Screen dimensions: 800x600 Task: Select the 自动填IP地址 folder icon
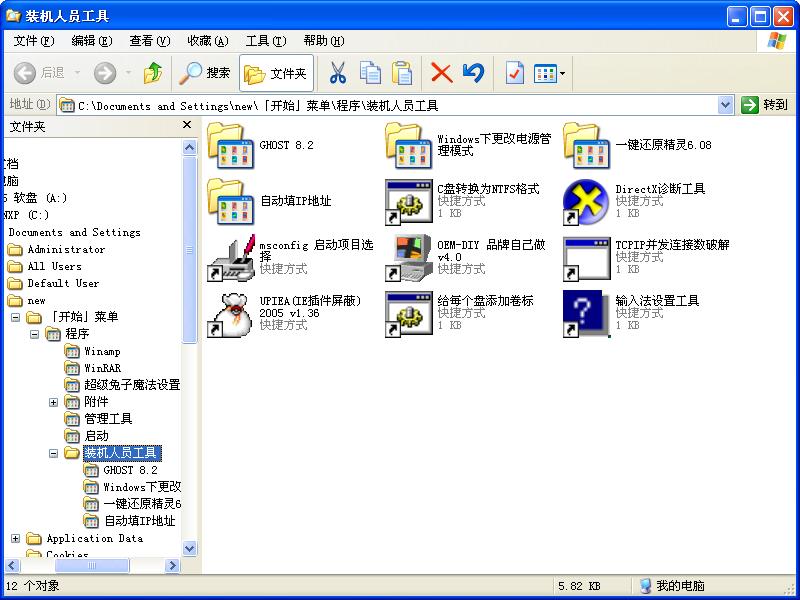pyautogui.click(x=230, y=202)
